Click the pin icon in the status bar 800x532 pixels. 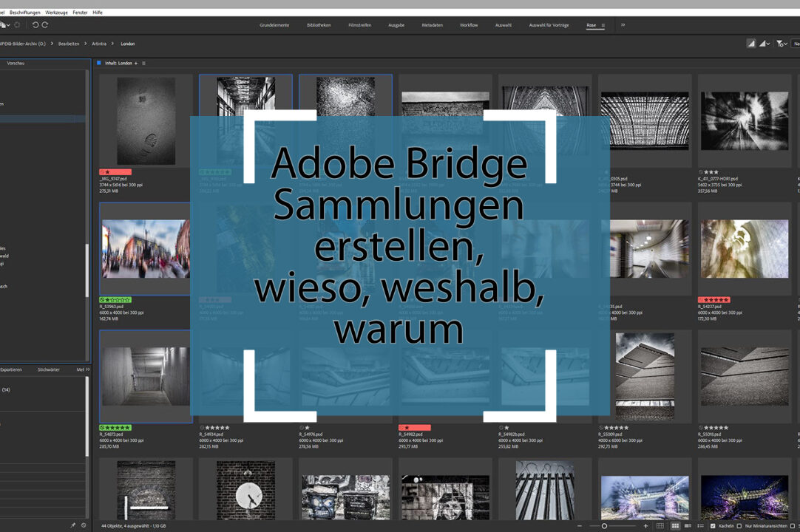tap(72, 525)
